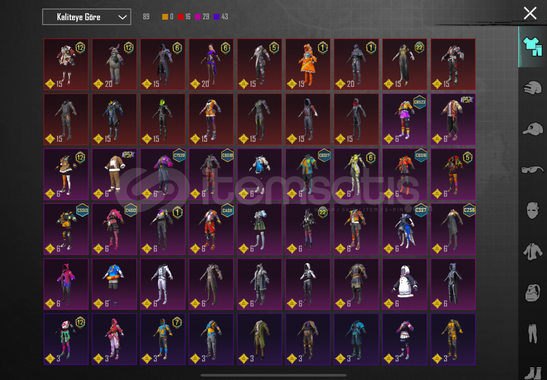Select the rabbit costume outfit thumbnail
The width and height of the screenshot is (547, 380).
point(114,64)
